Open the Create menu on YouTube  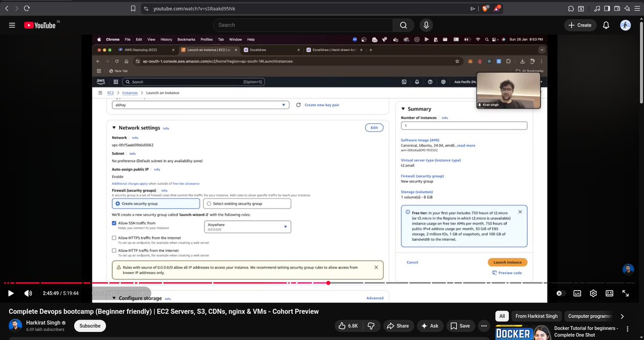pyautogui.click(x=580, y=25)
